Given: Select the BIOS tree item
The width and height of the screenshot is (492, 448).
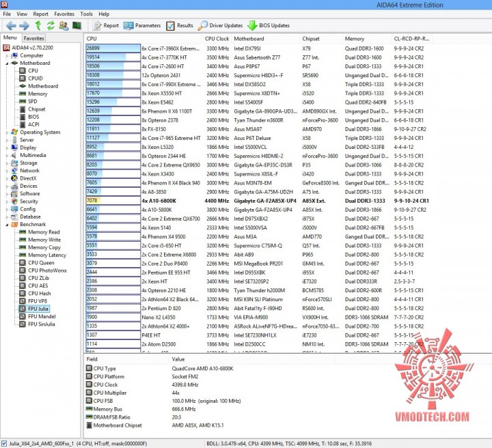Looking at the screenshot, I should click(29, 117).
